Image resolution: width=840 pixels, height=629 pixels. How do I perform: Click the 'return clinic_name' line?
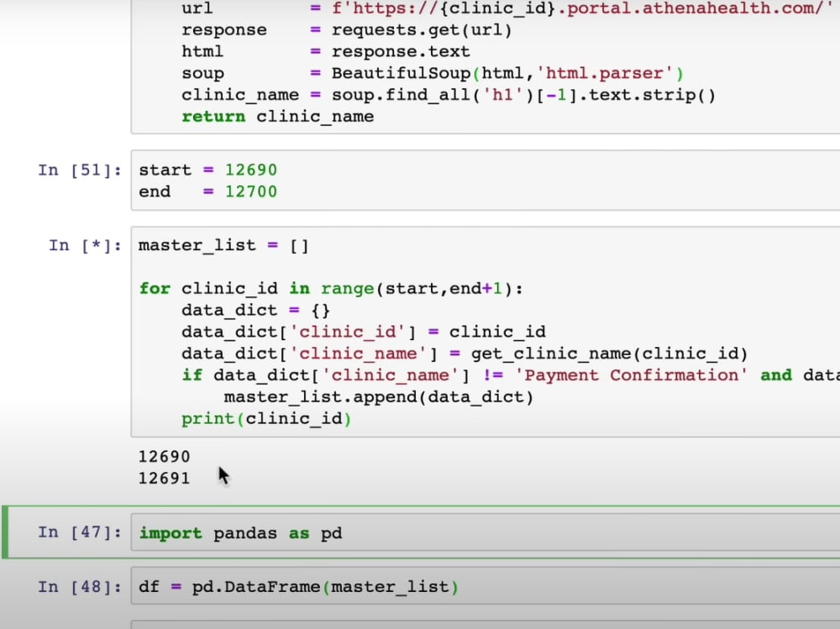click(x=277, y=116)
